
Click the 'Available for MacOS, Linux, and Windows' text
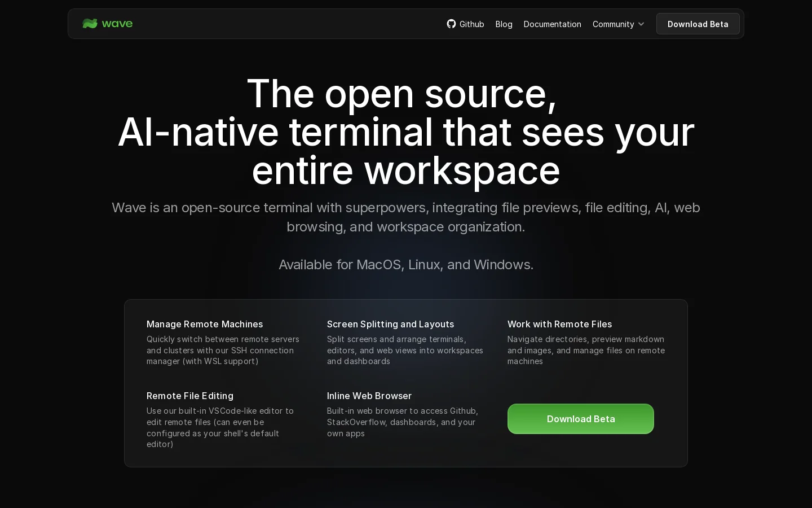click(406, 264)
